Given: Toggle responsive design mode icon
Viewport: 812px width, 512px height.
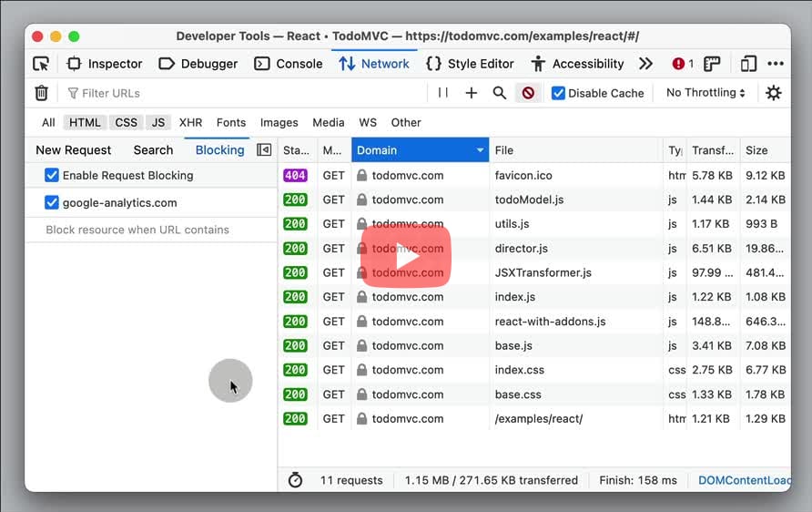Looking at the screenshot, I should [748, 64].
